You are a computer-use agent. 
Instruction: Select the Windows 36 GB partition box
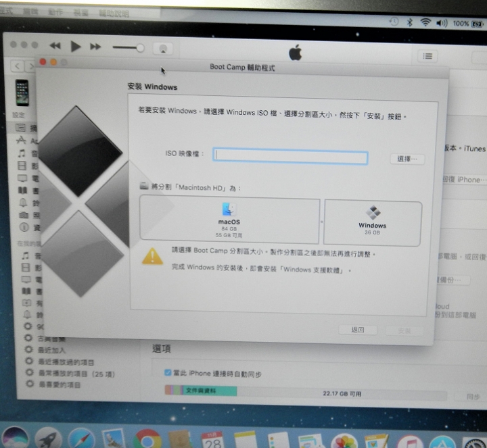[x=373, y=224]
